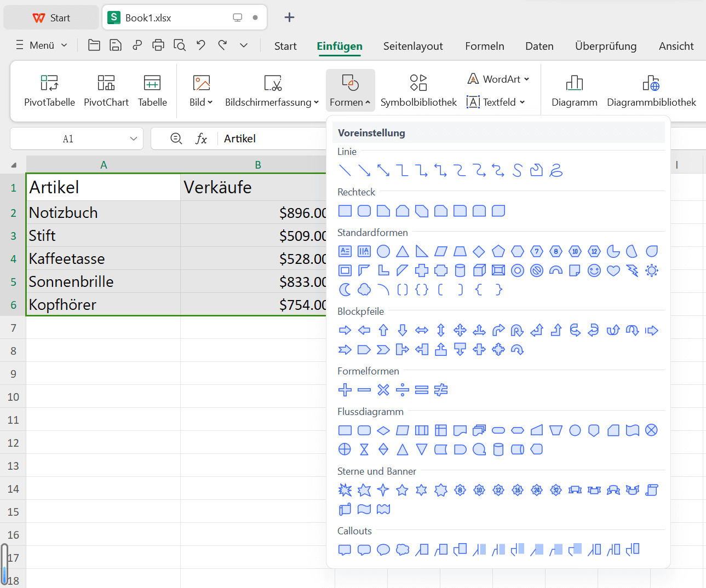Screen dimensions: 706x588
Task: Open the WordArt dropdown
Action: (x=499, y=79)
